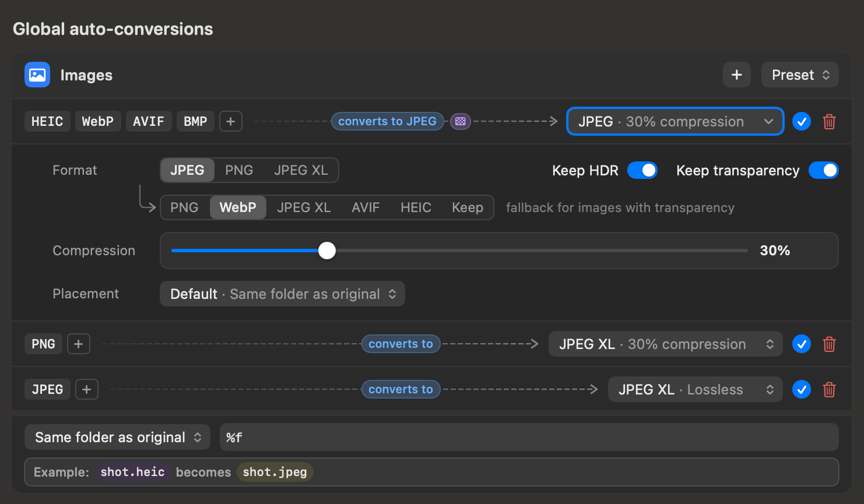
Task: Turn off Keep transparency switch
Action: pyautogui.click(x=824, y=170)
